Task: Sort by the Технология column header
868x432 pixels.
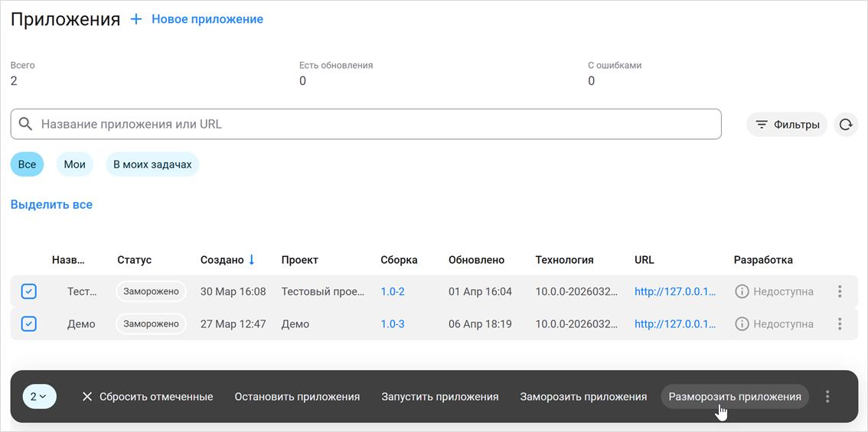Action: click(565, 260)
